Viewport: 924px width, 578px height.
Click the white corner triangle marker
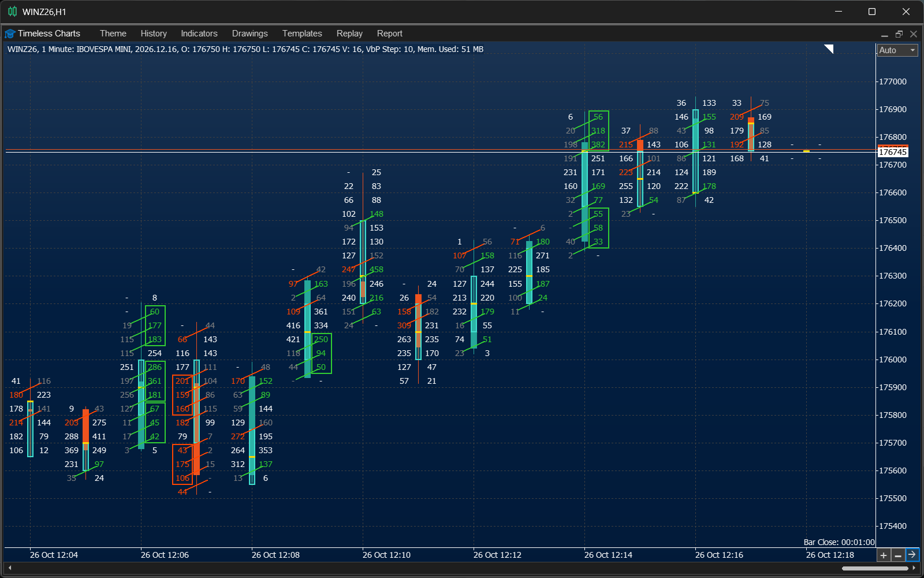(829, 49)
